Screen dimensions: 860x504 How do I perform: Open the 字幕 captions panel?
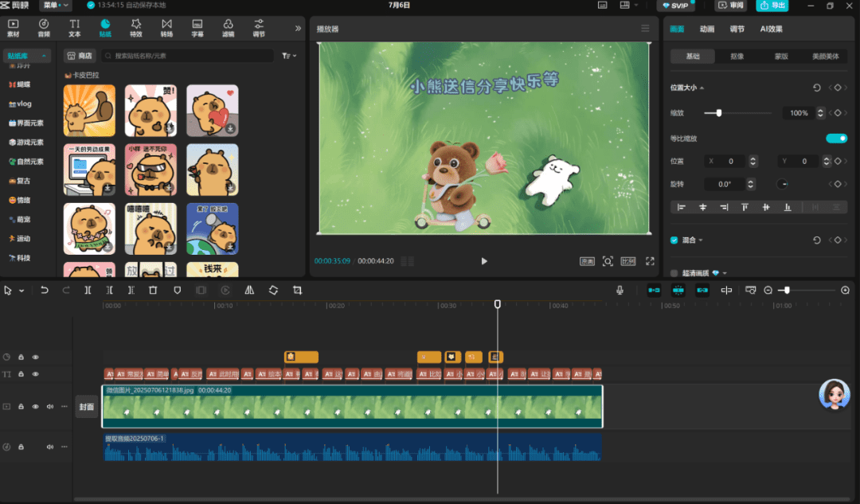point(197,28)
